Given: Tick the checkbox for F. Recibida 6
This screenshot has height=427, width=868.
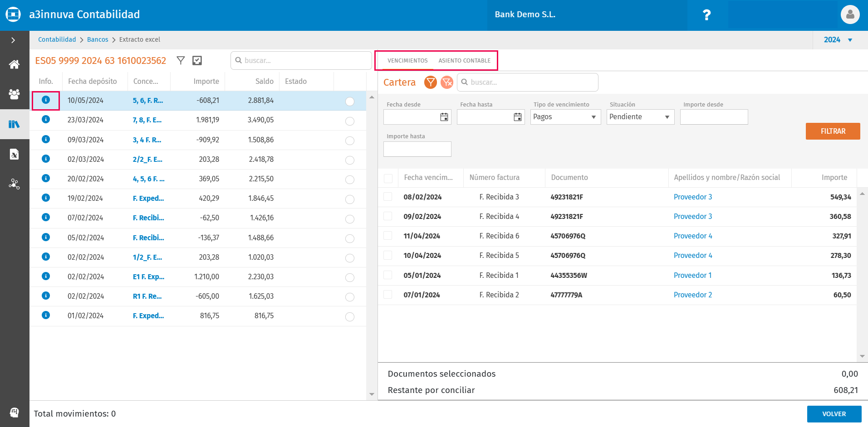Looking at the screenshot, I should pyautogui.click(x=388, y=236).
